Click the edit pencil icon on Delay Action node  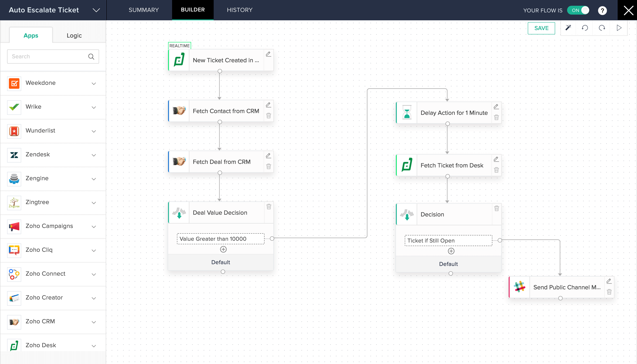tap(495, 106)
